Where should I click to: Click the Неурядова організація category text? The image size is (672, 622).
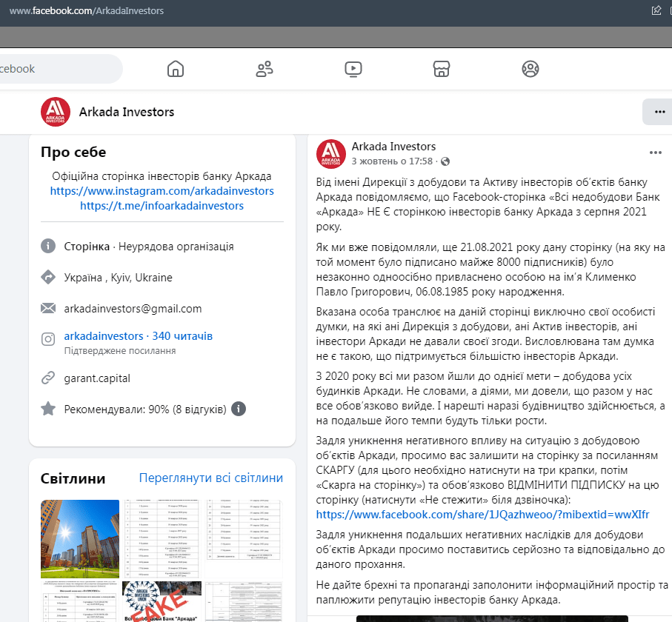coord(176,247)
